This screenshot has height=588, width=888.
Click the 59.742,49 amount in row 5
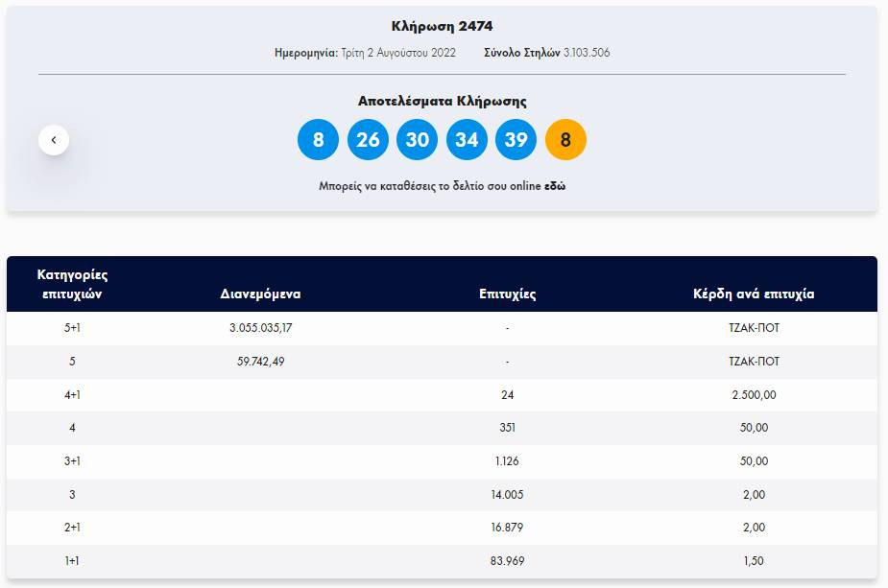pyautogui.click(x=260, y=362)
